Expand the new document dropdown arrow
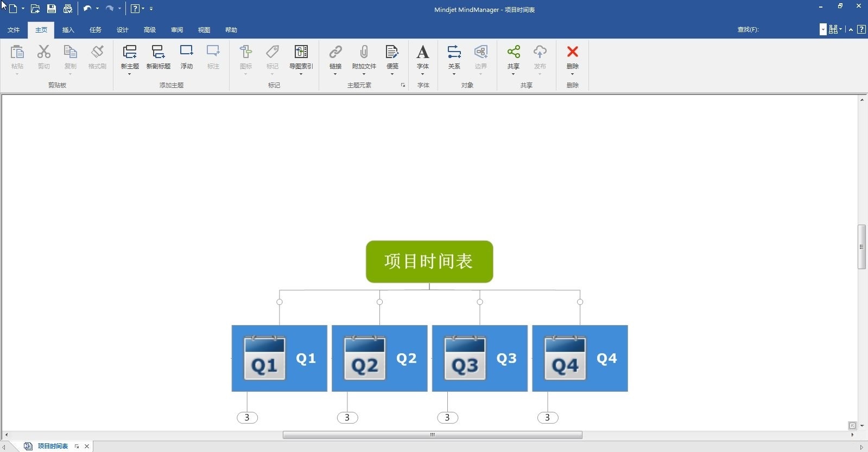The height and width of the screenshot is (452, 868). tap(23, 9)
